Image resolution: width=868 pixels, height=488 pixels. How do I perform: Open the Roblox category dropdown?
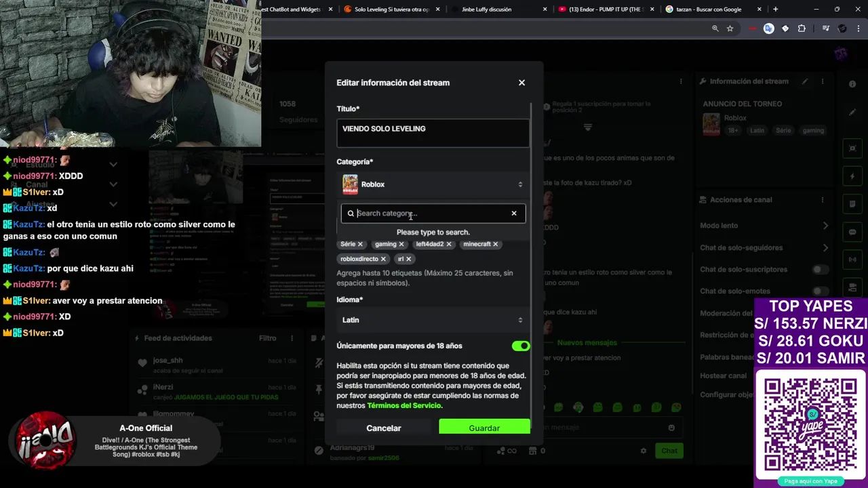coord(433,184)
